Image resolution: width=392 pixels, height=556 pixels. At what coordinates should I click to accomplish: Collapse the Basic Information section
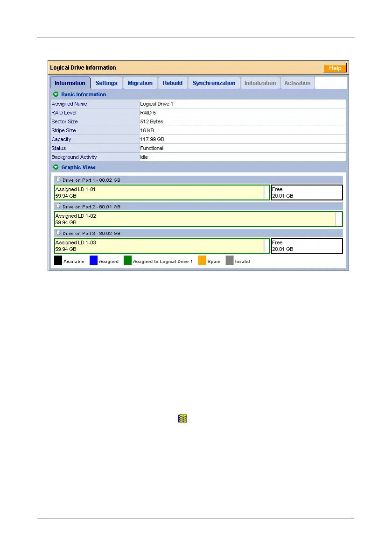tap(56, 94)
